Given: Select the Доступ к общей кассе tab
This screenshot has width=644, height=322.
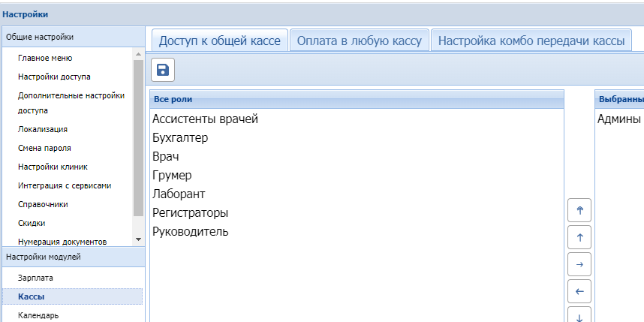Looking at the screenshot, I should [x=219, y=41].
